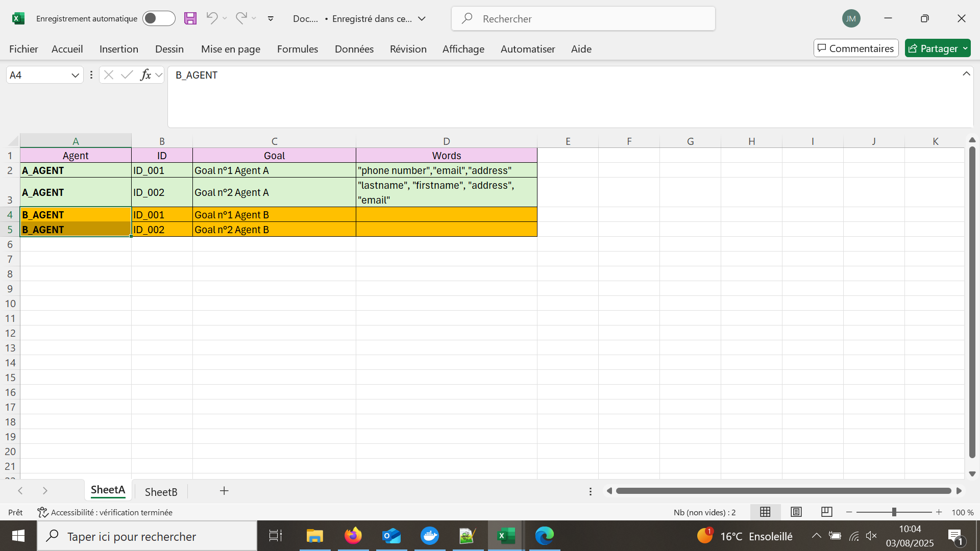Click the Undo arrow icon
The image size is (980, 551).
coord(212,18)
